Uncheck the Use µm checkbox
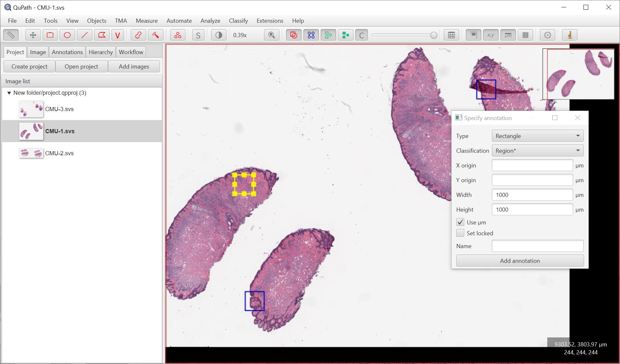Image resolution: width=620 pixels, height=364 pixels. pyautogui.click(x=460, y=222)
